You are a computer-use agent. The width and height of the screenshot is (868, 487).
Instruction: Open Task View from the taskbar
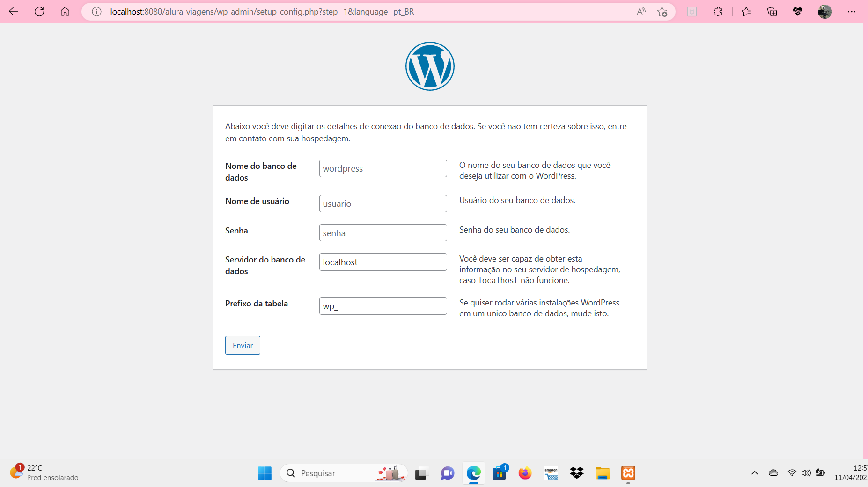[x=421, y=473]
